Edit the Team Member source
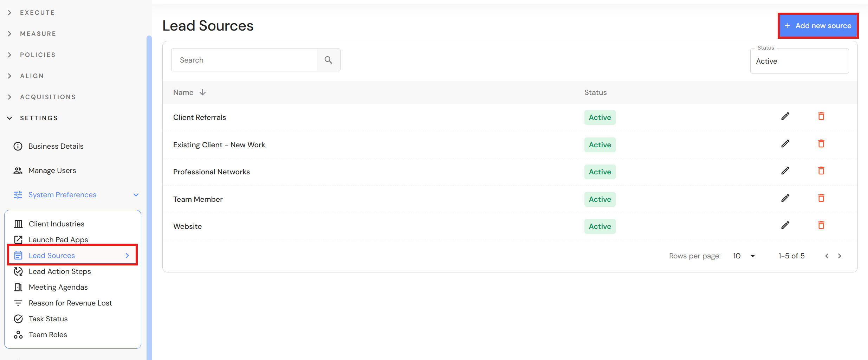Viewport: 868px width, 360px height. coord(785,198)
